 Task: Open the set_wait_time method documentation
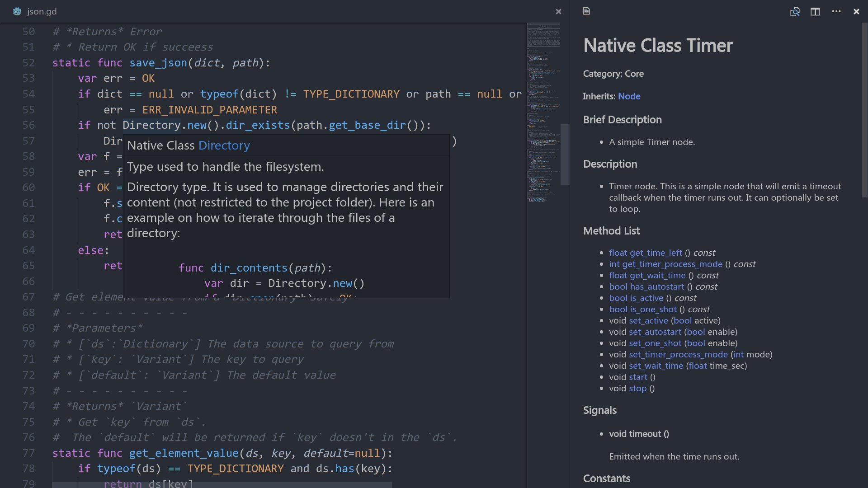pos(656,366)
